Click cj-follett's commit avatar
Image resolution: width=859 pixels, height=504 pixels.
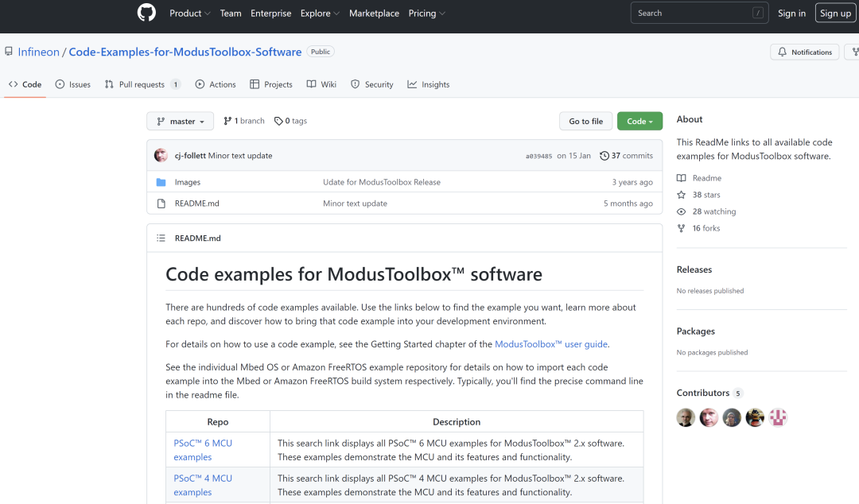tap(160, 155)
